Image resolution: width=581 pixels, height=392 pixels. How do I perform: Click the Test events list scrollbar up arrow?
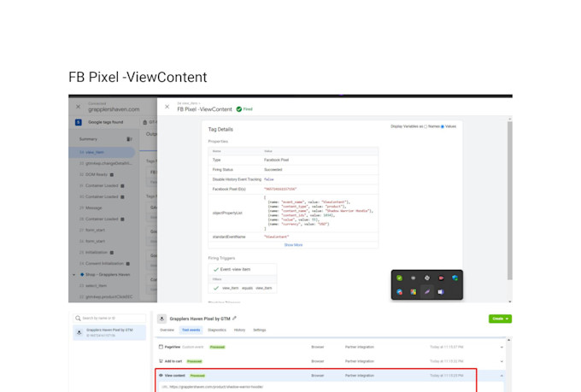pos(508,340)
